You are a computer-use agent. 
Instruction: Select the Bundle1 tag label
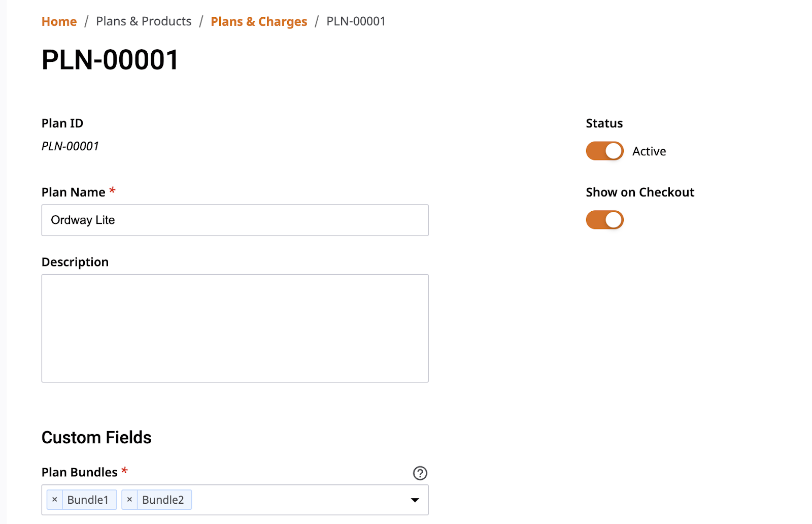point(88,500)
